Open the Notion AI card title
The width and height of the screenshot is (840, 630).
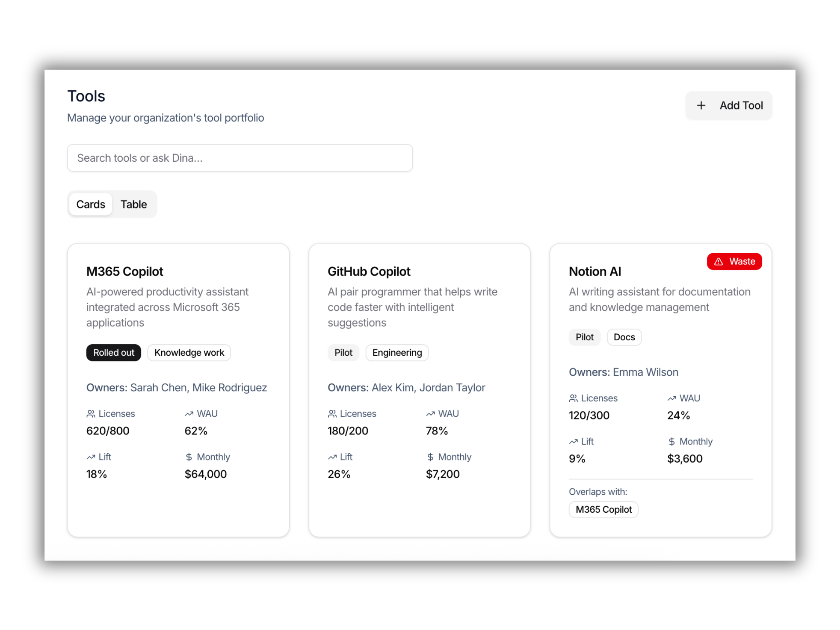(x=595, y=271)
